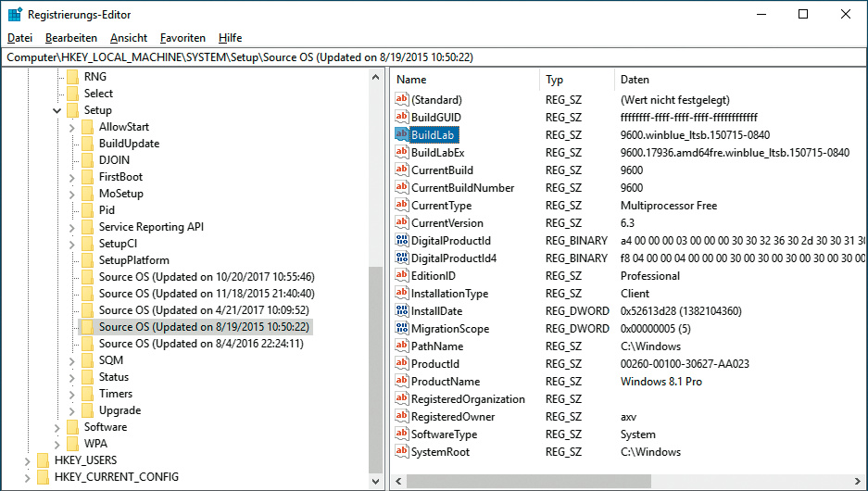Click the DigitalProductId binary value icon
868x491 pixels.
(x=402, y=241)
